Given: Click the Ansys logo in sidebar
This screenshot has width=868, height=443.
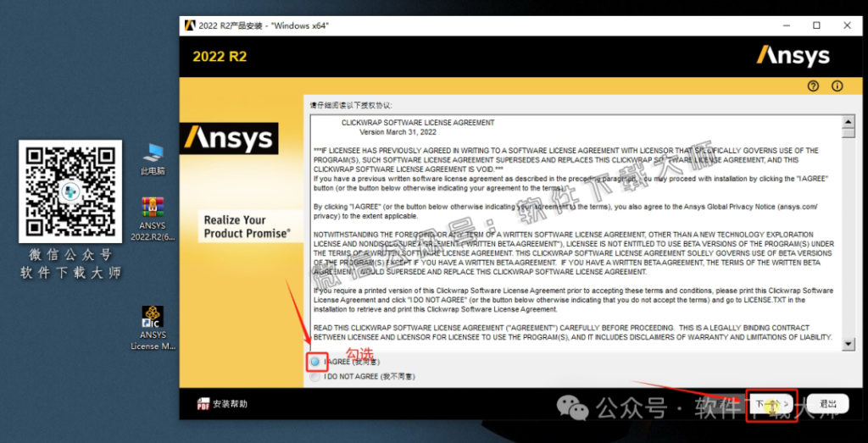Looking at the screenshot, I should [229, 138].
